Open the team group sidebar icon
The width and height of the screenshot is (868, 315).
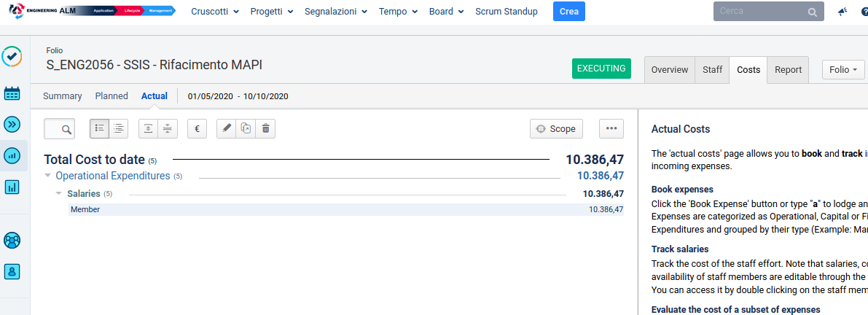point(12,240)
